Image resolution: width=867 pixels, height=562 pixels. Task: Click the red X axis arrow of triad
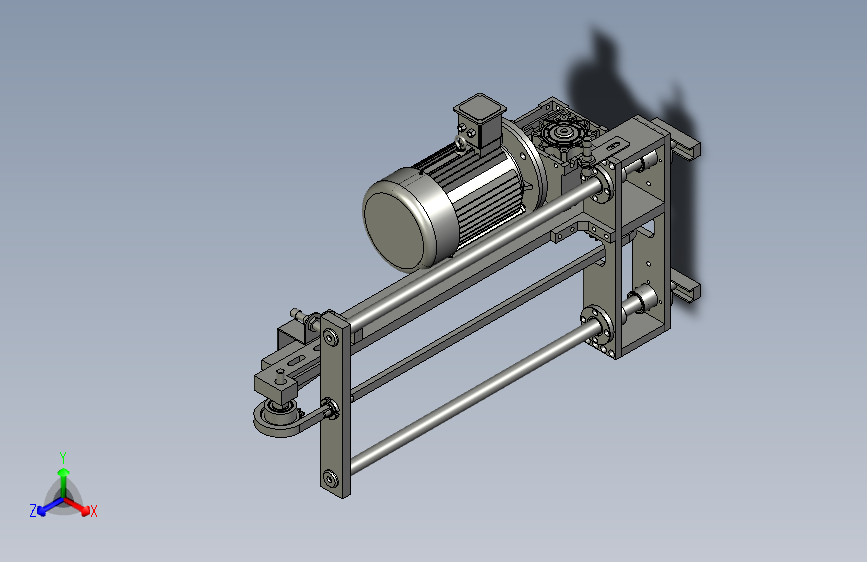(77, 506)
